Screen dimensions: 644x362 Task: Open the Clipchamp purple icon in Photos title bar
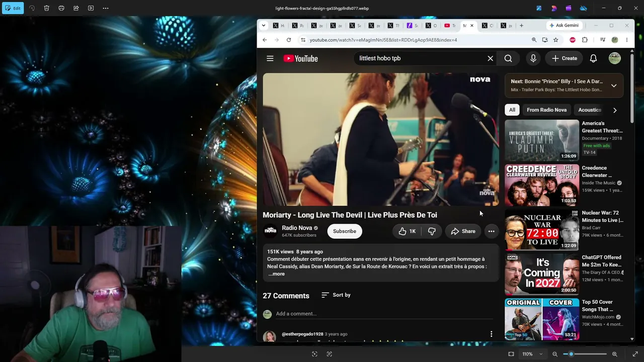(569, 8)
